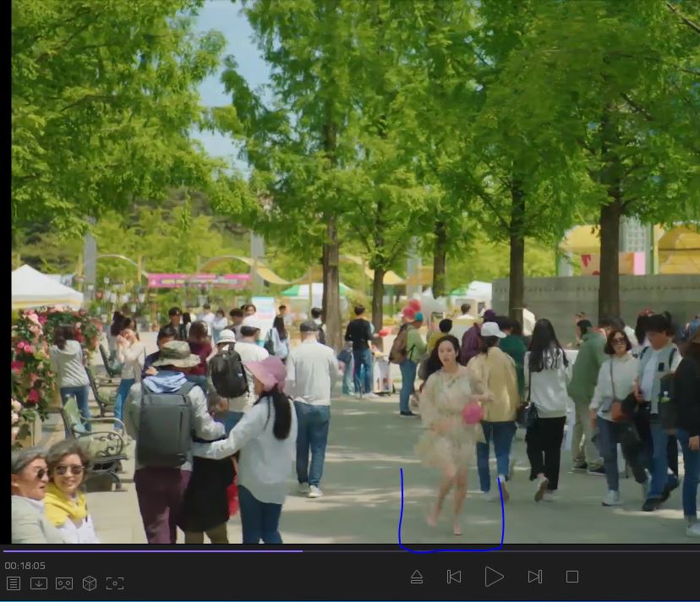Viewport: 700px width, 602px height.
Task: Click the purple played portion of seek bar
Action: 152,551
